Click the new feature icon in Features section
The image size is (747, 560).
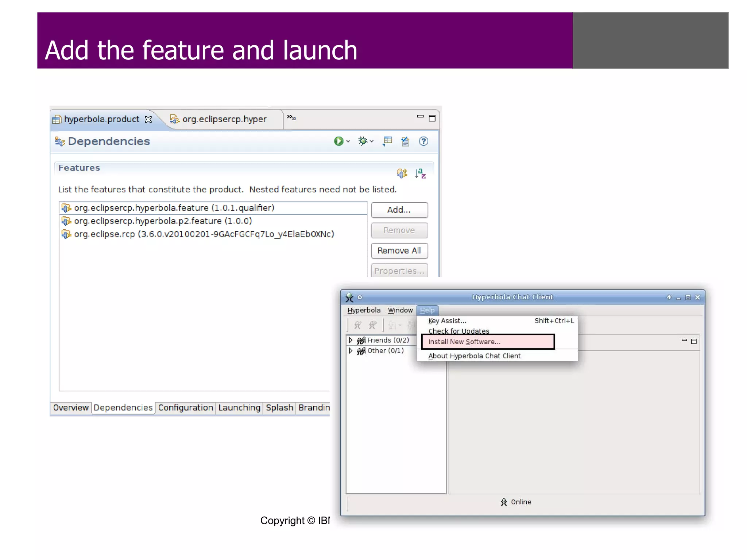(x=402, y=173)
